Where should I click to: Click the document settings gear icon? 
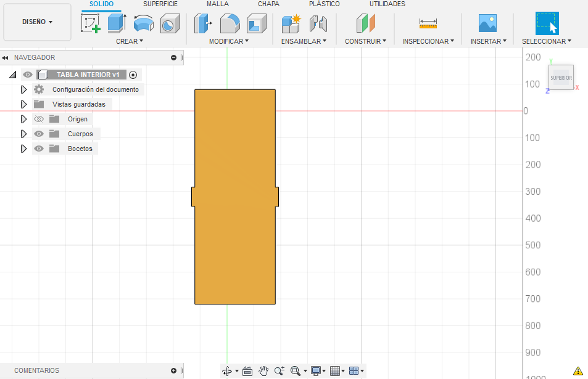click(x=39, y=89)
